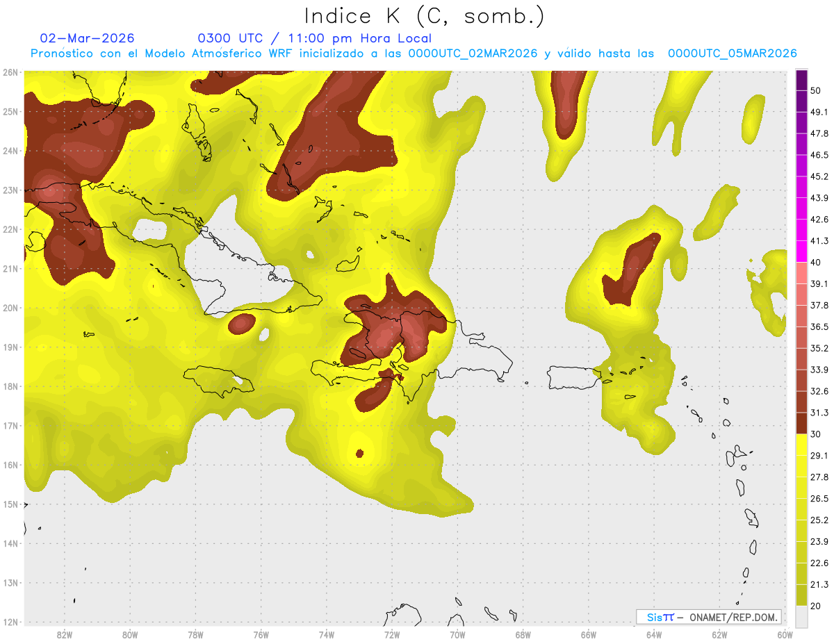
Task: Click the "0300 UTC / 11:00 pm Hora Local" time text
Action: point(315,38)
